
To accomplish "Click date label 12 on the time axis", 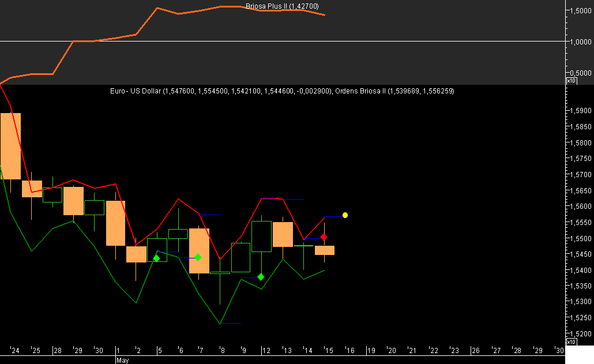I will 266,351.
